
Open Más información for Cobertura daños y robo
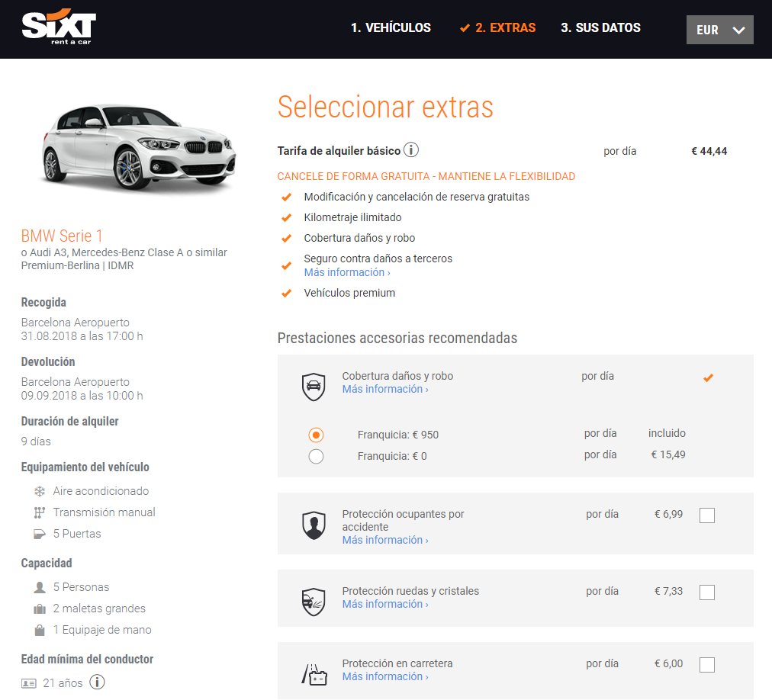point(385,389)
